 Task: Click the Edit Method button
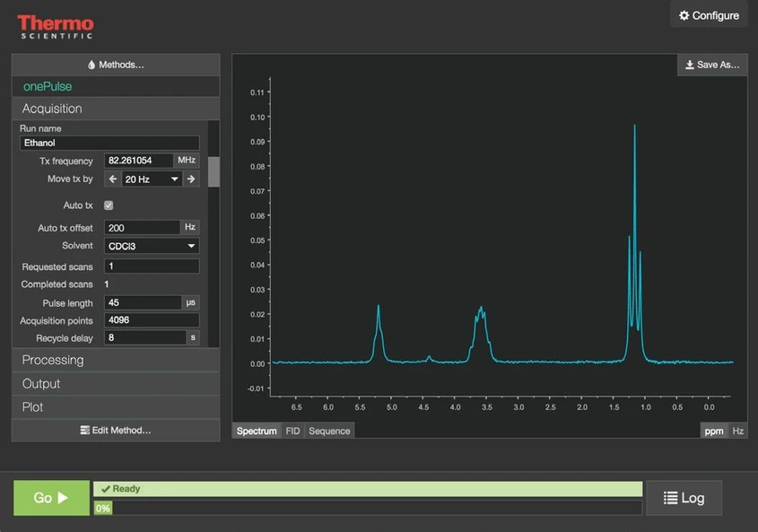(x=116, y=431)
